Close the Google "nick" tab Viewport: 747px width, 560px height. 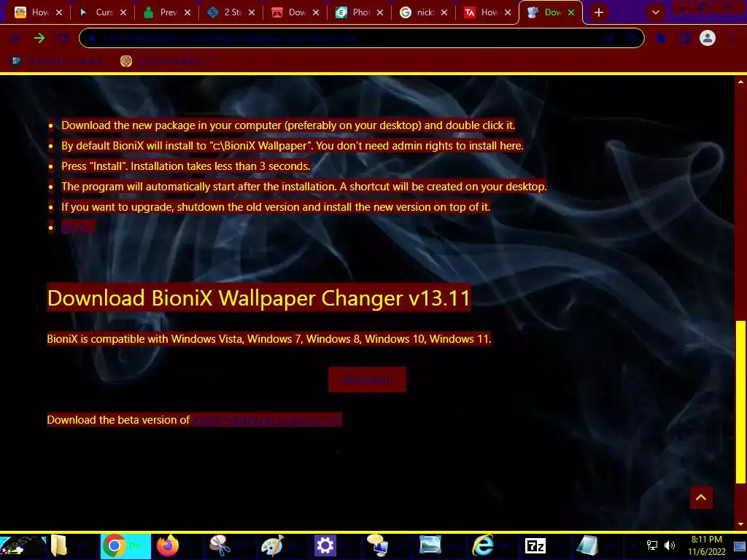point(444,12)
